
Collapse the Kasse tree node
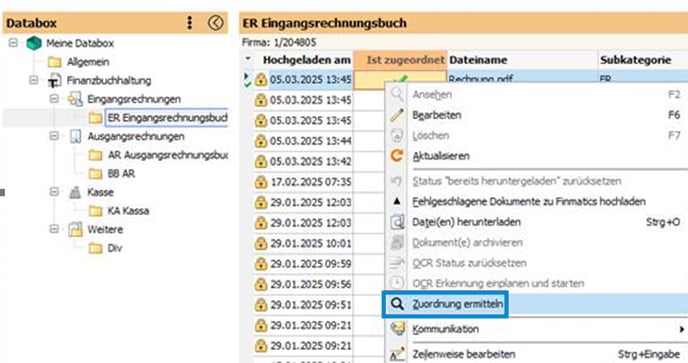[54, 192]
